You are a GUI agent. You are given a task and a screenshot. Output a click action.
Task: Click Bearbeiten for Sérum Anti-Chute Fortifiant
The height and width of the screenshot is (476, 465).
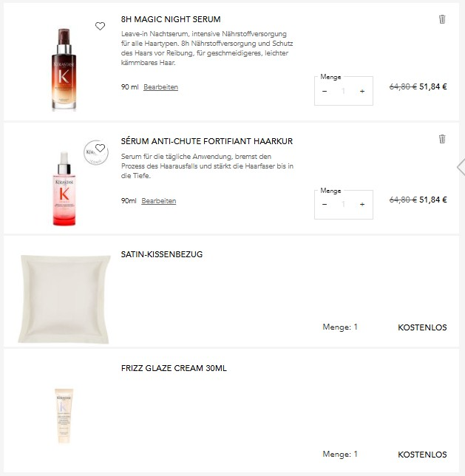(159, 201)
